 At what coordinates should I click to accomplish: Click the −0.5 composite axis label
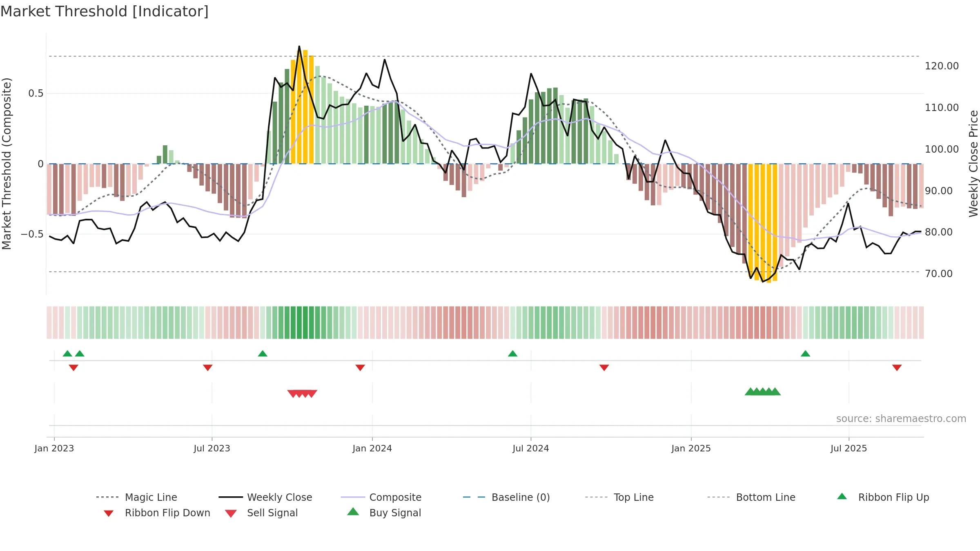pyautogui.click(x=32, y=234)
